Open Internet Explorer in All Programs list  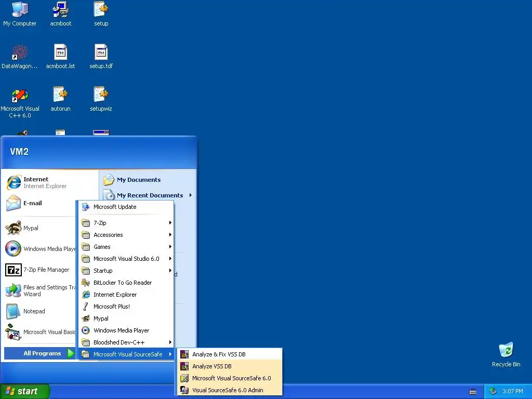tap(126, 295)
